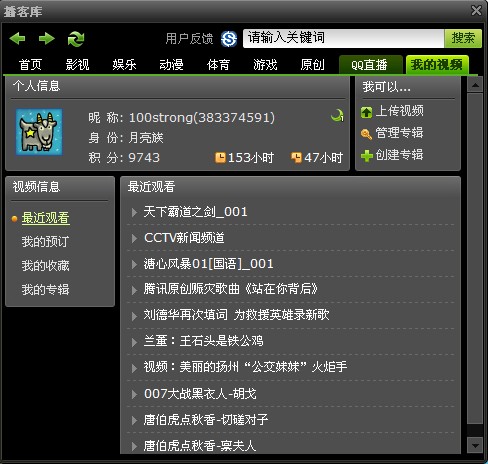The width and height of the screenshot is (488, 464).
Task: Click the keyword search input field
Action: 344,38
